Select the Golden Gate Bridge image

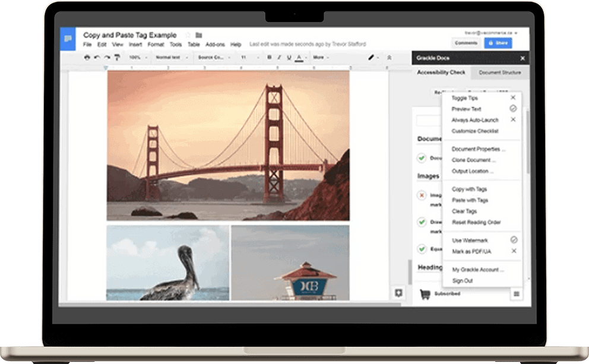[x=228, y=145]
